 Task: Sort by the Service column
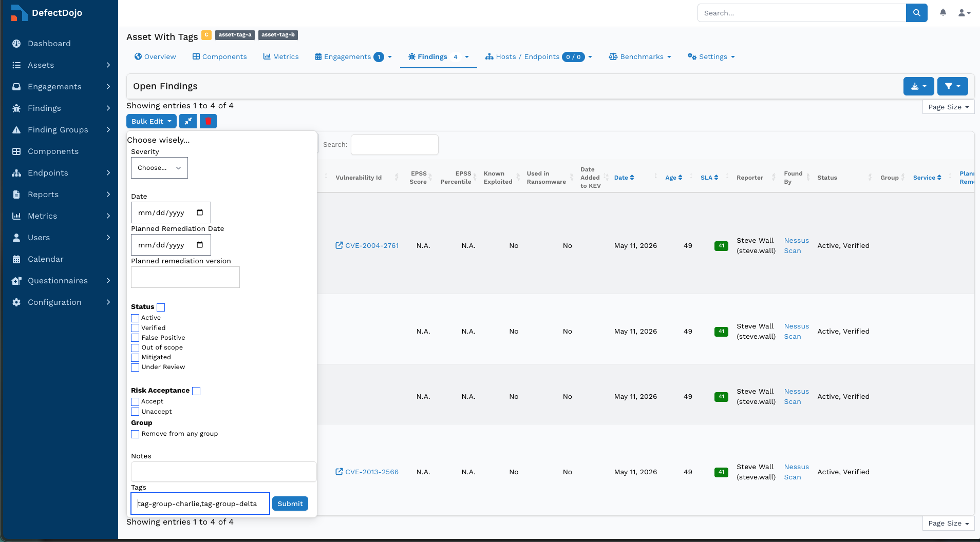point(927,178)
